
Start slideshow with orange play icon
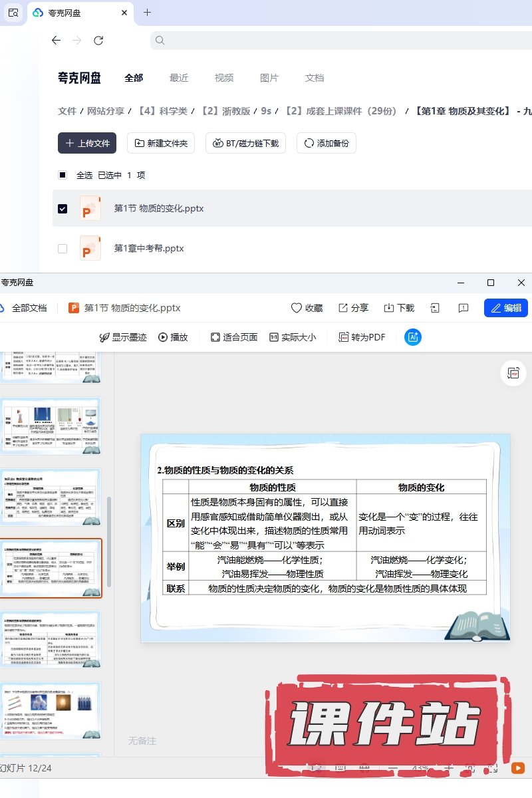(x=517, y=767)
